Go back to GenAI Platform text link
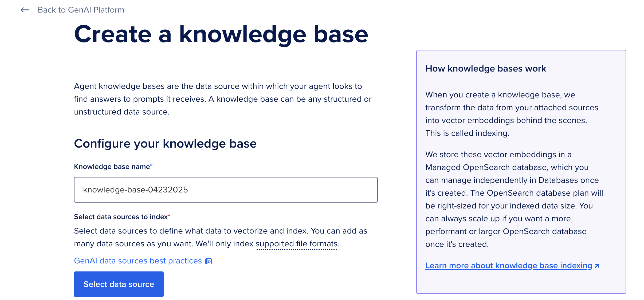644x300 pixels. pyautogui.click(x=81, y=10)
